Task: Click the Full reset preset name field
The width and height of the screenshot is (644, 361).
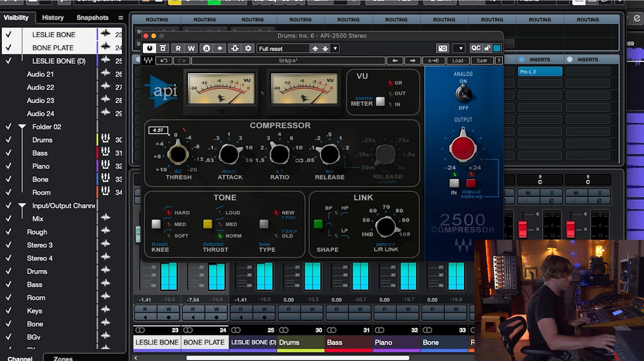Action: point(283,49)
